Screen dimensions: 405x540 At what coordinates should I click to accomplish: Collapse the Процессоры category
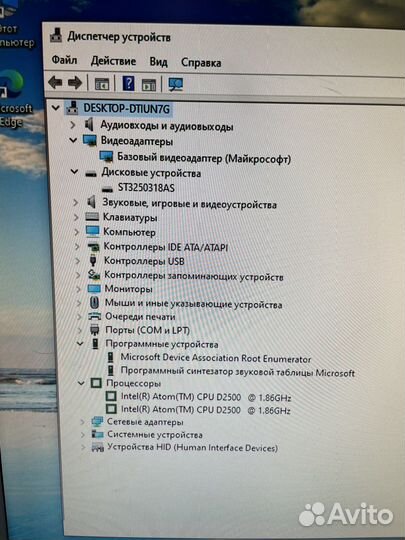(81, 383)
